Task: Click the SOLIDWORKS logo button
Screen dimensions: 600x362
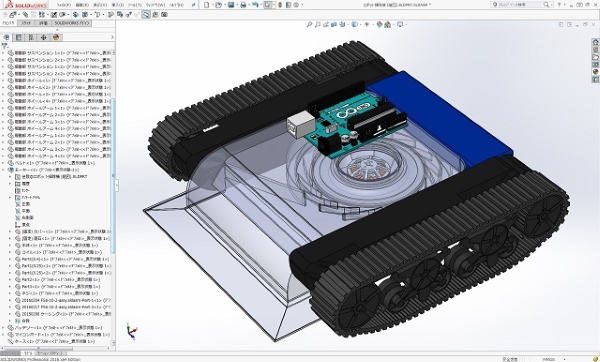Action: (x=24, y=5)
